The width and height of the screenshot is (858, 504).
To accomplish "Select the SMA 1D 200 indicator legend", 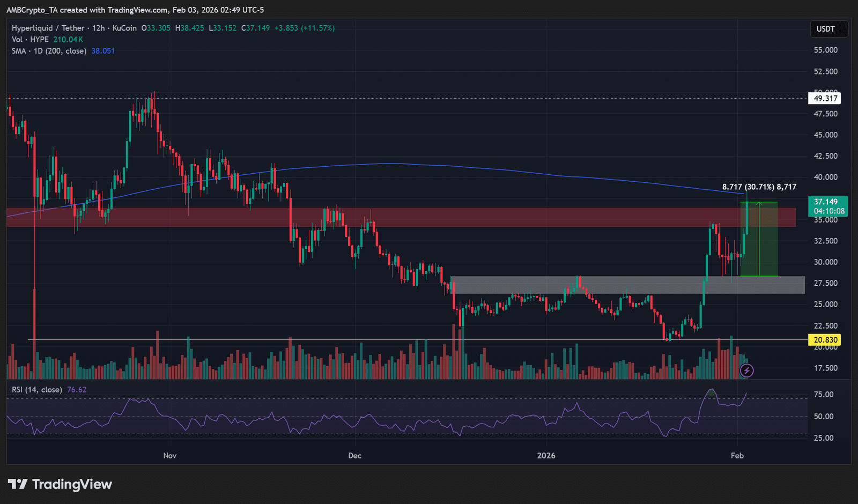I will pyautogui.click(x=49, y=51).
